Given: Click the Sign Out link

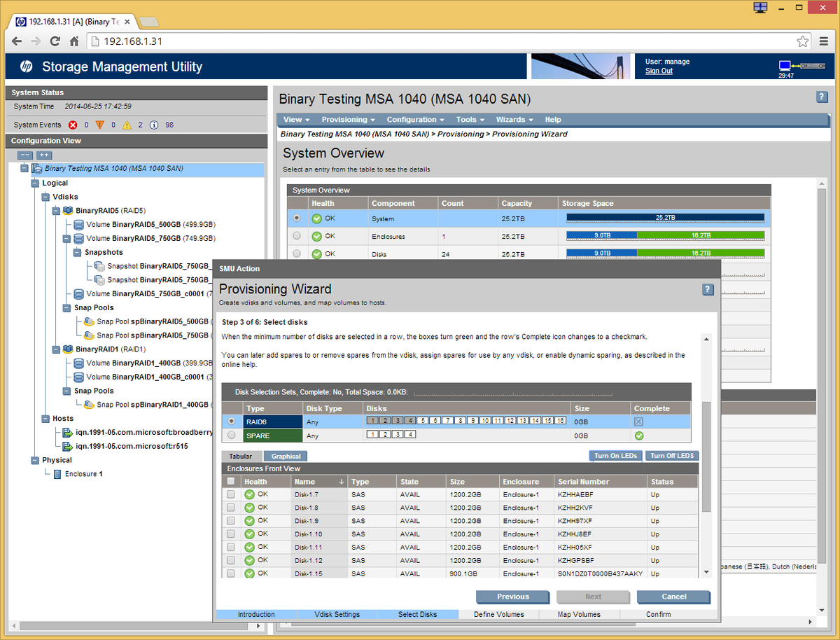Looking at the screenshot, I should pos(658,71).
